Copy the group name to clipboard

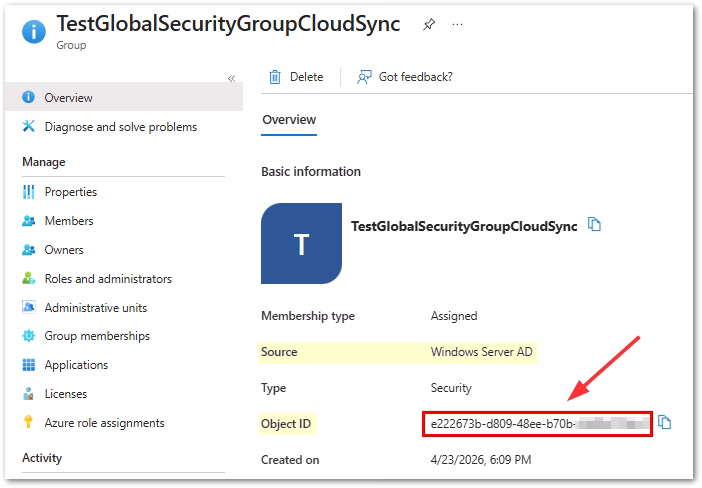(x=595, y=225)
